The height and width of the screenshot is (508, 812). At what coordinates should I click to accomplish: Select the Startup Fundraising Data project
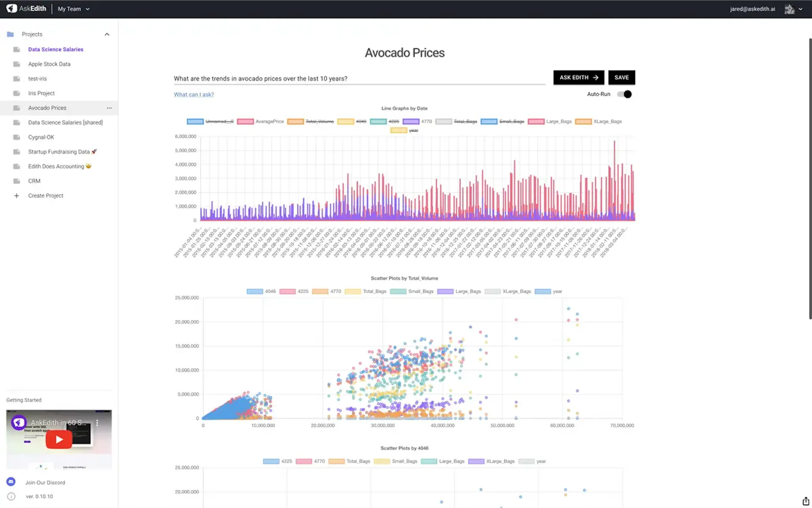click(x=59, y=152)
